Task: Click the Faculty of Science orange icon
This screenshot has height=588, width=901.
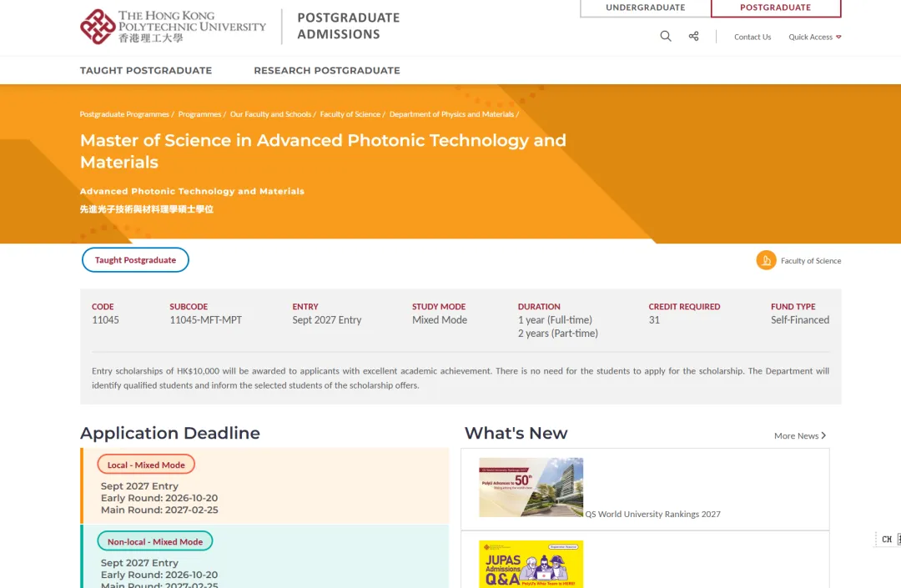Action: coord(766,260)
